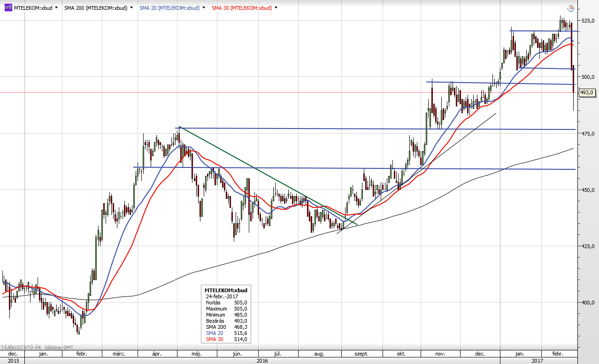
Task: Click the Nyitás 505,0 row
Action: pos(226,303)
